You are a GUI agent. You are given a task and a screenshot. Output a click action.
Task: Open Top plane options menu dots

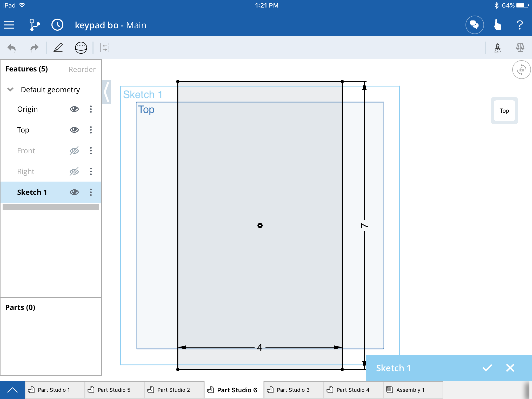point(91,130)
